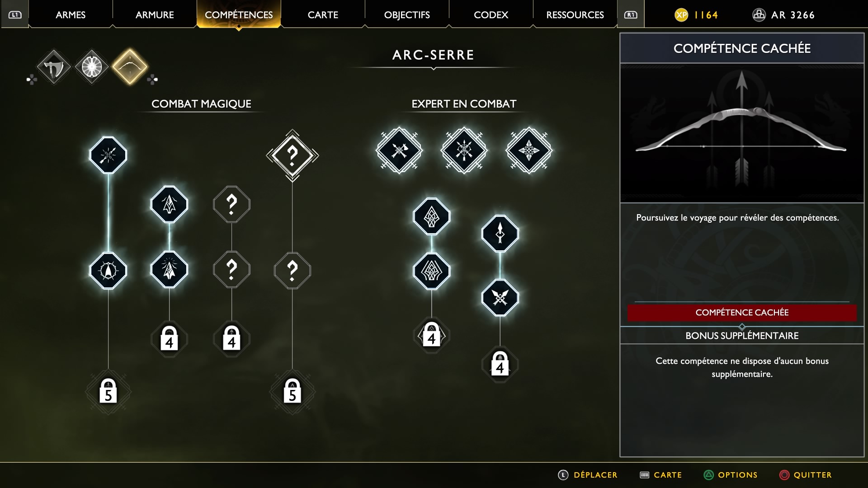The width and height of the screenshot is (868, 488).
Task: Click the Talon Bow preview image
Action: (x=742, y=133)
